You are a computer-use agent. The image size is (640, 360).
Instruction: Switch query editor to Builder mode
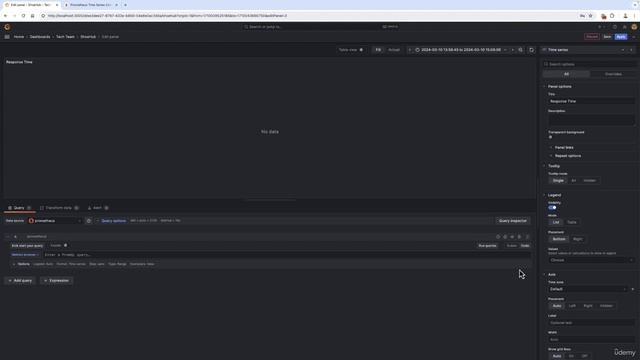[x=511, y=246]
